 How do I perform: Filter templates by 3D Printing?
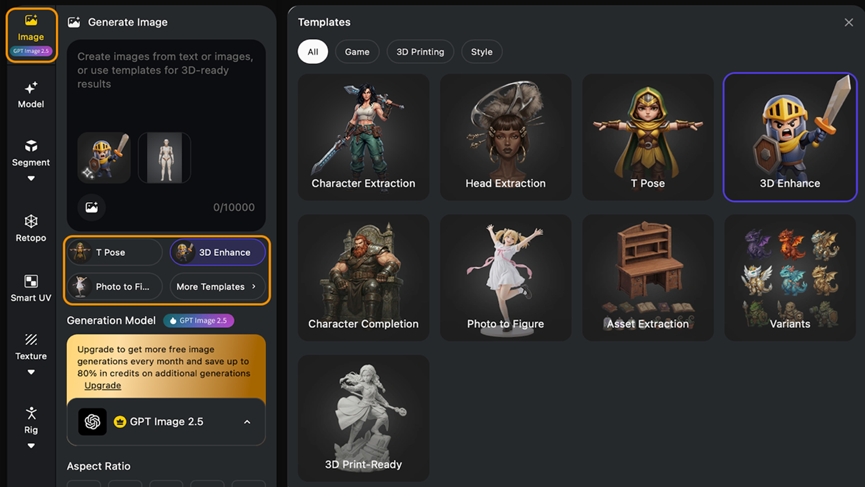(x=420, y=52)
